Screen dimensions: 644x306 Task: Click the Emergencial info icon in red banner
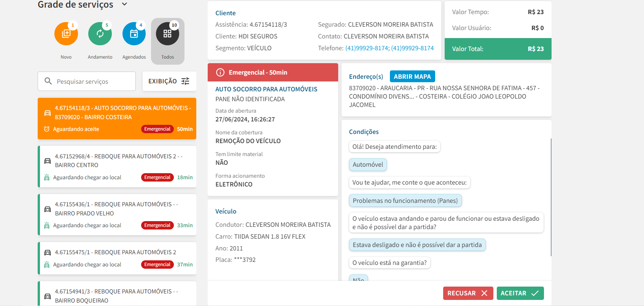click(x=220, y=72)
